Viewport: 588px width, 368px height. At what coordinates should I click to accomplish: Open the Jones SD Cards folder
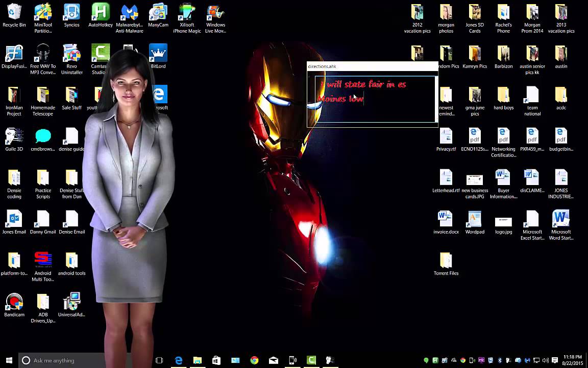[475, 18]
